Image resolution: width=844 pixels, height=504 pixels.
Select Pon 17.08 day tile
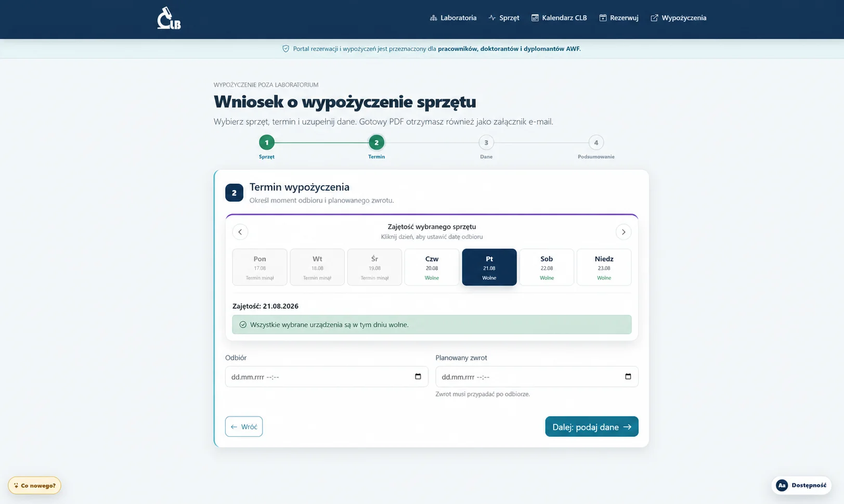tap(260, 267)
